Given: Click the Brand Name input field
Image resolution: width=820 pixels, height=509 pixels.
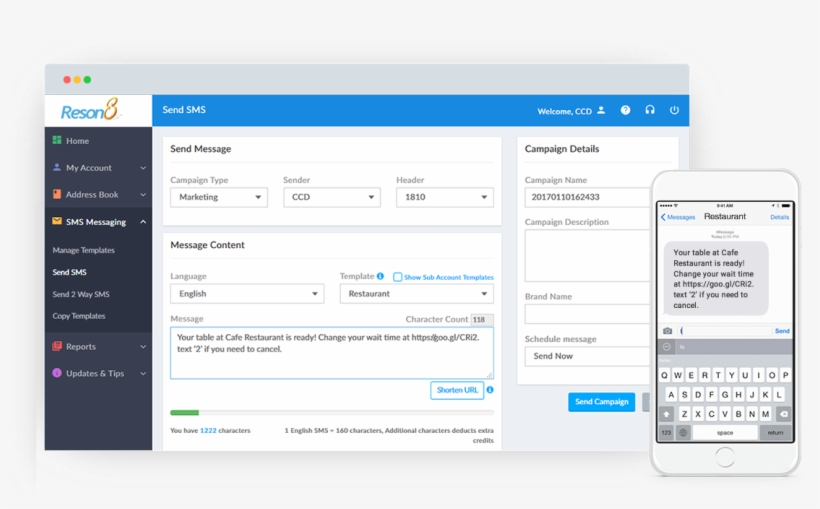Looking at the screenshot, I should (x=587, y=314).
